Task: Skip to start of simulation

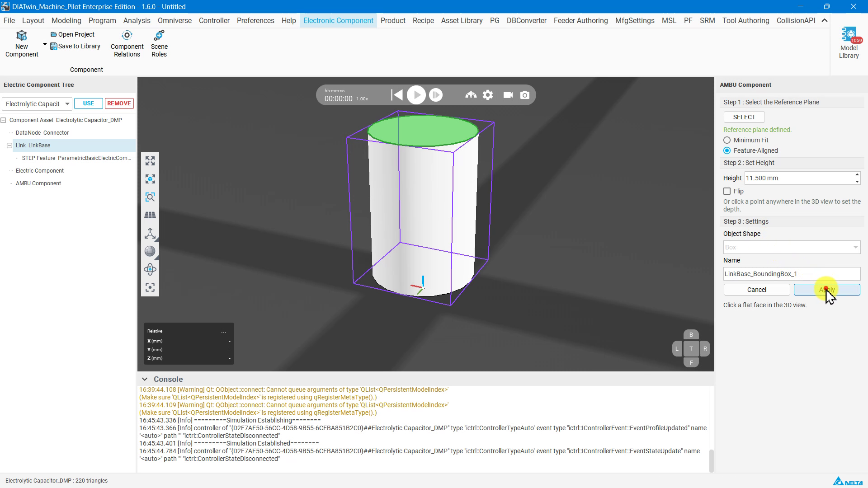Action: [396, 95]
